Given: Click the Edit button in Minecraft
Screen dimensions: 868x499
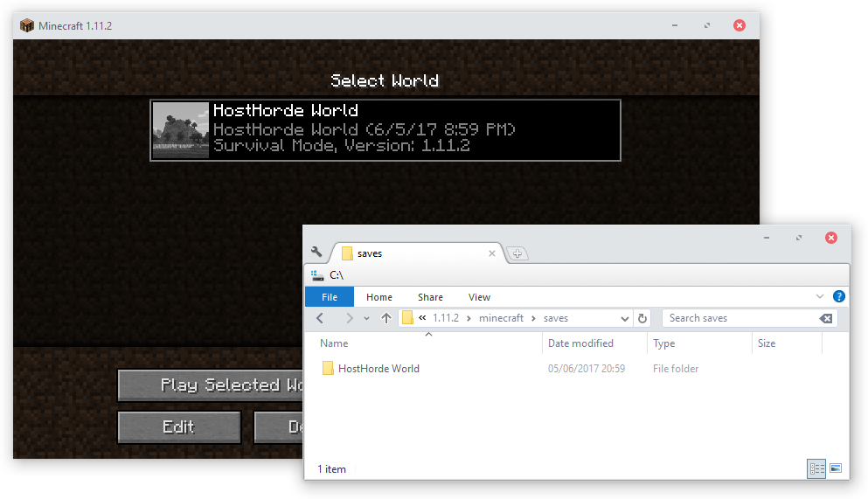Looking at the screenshot, I should (179, 427).
